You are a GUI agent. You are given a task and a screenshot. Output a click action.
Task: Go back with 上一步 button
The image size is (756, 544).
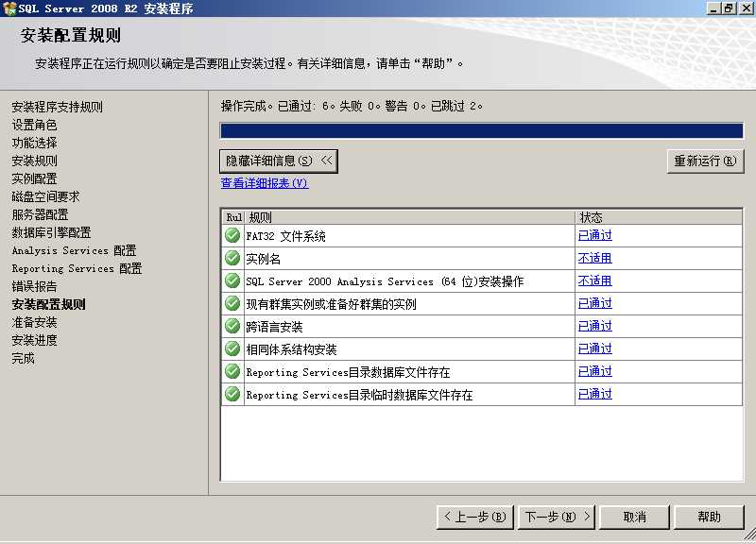(475, 517)
